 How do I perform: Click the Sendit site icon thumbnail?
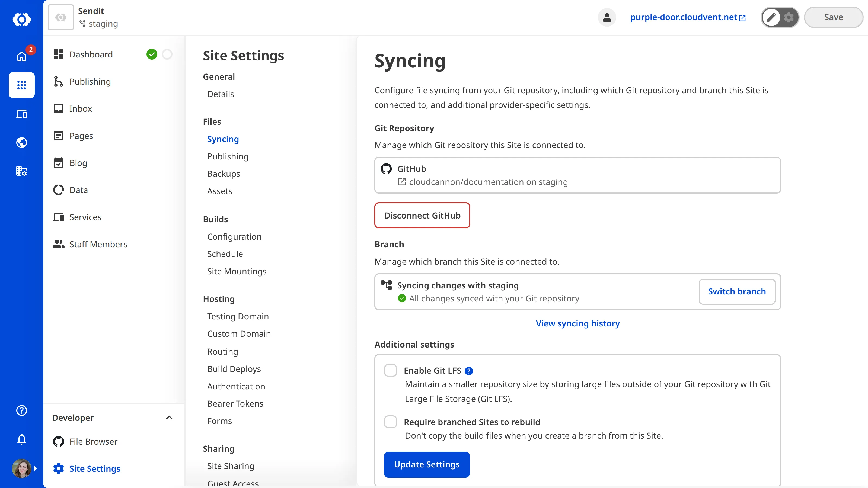click(x=61, y=17)
